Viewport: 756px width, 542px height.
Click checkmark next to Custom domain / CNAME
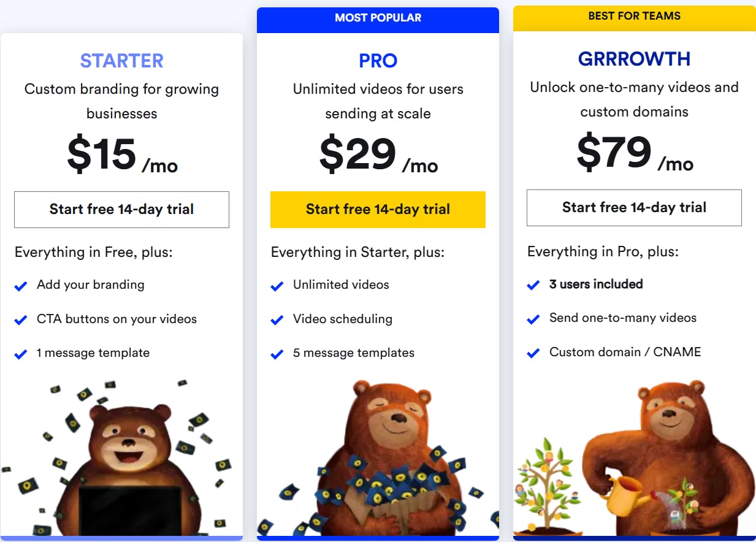533,353
